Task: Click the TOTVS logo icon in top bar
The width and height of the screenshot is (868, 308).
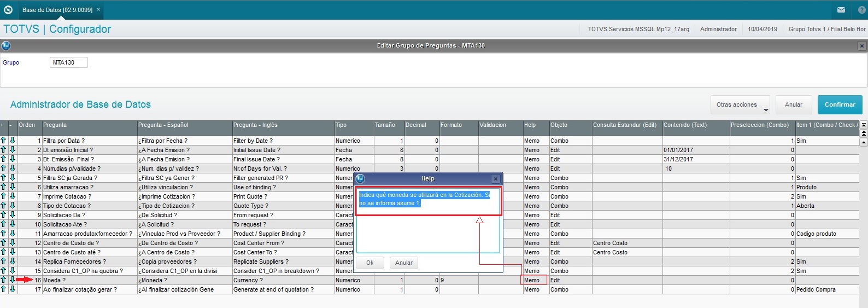Action: (x=8, y=9)
